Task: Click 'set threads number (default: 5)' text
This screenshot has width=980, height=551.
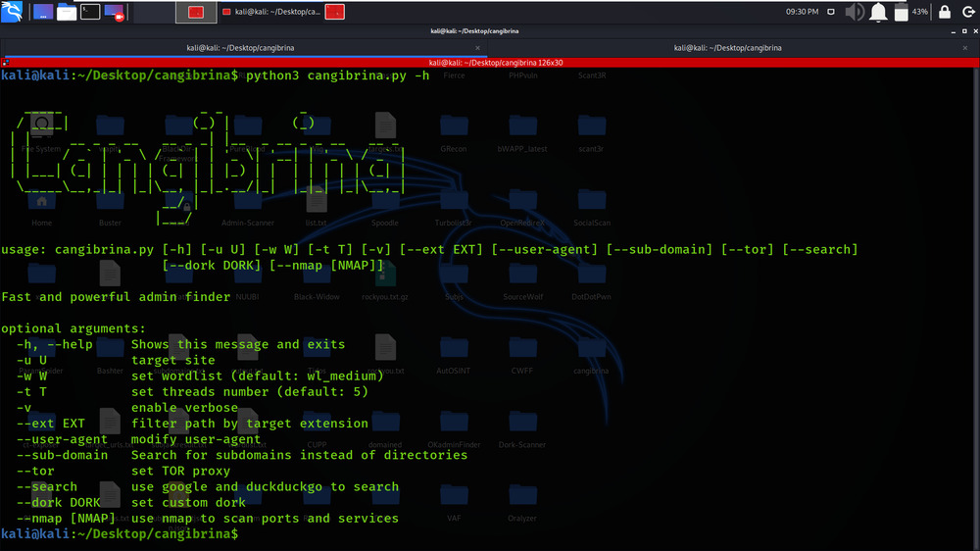Action: pyautogui.click(x=250, y=392)
